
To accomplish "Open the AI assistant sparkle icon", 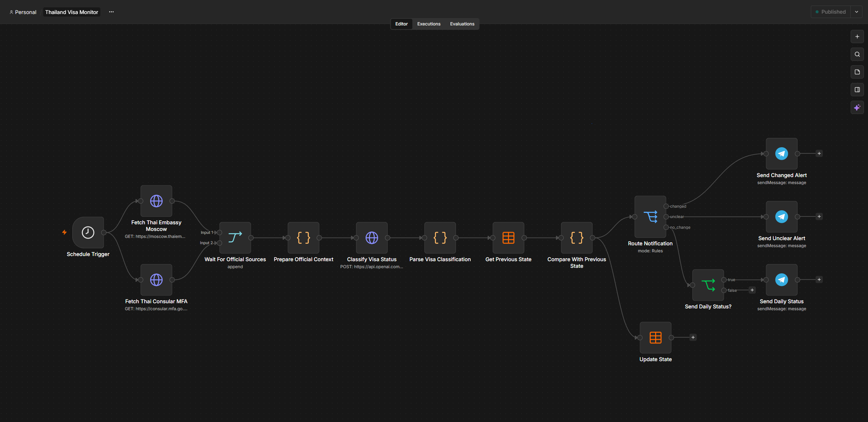I will (x=857, y=107).
